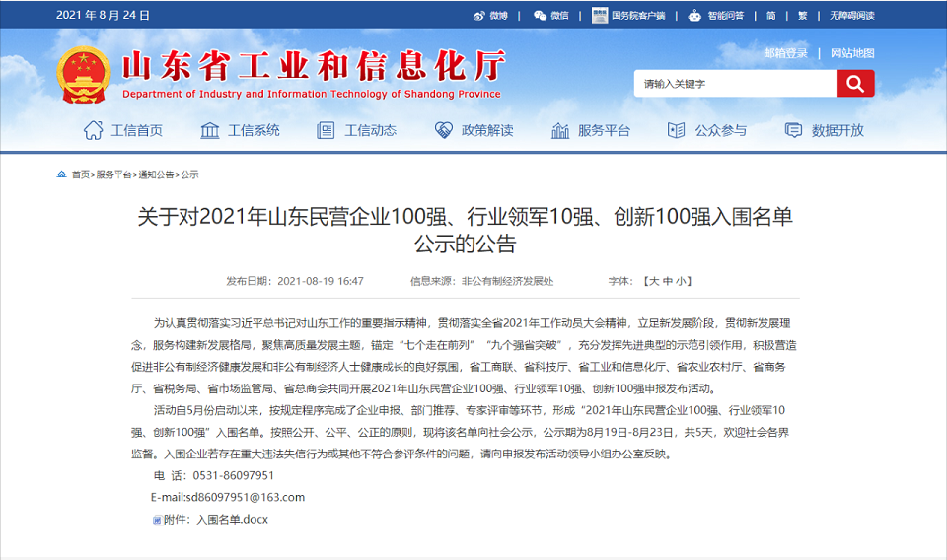Switch to traditional Chinese (繁)
This screenshot has width=947, height=560.
(802, 15)
